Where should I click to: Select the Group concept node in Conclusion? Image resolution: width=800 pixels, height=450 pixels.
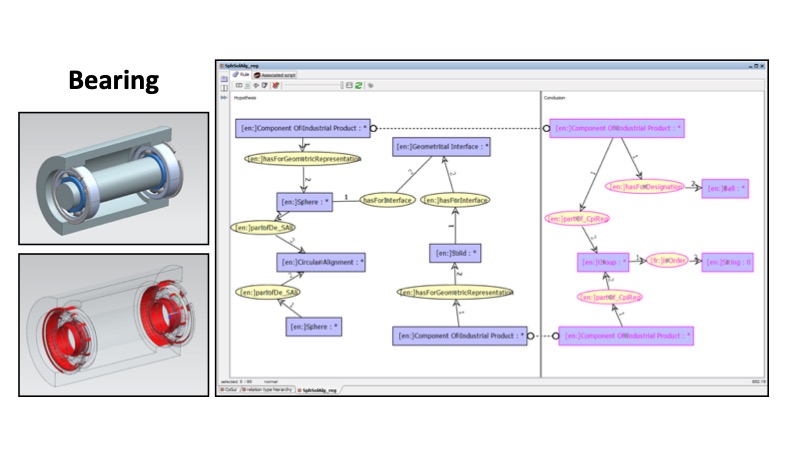tap(603, 262)
